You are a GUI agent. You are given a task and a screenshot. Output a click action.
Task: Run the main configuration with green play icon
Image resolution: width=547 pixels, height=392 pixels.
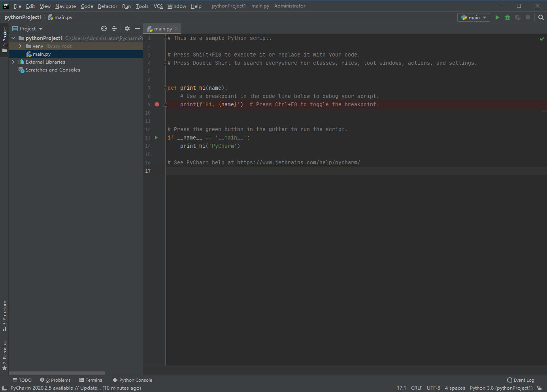tap(497, 17)
